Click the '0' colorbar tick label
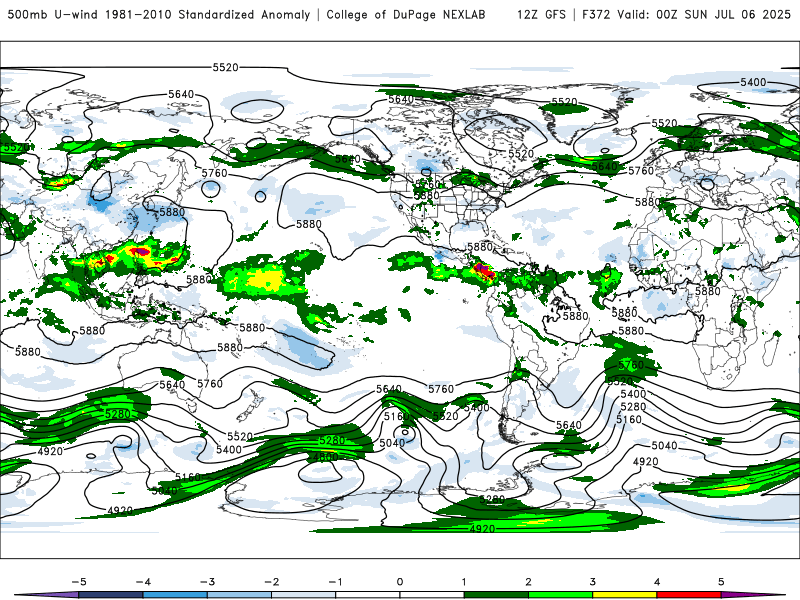The image size is (800, 600). 400,582
